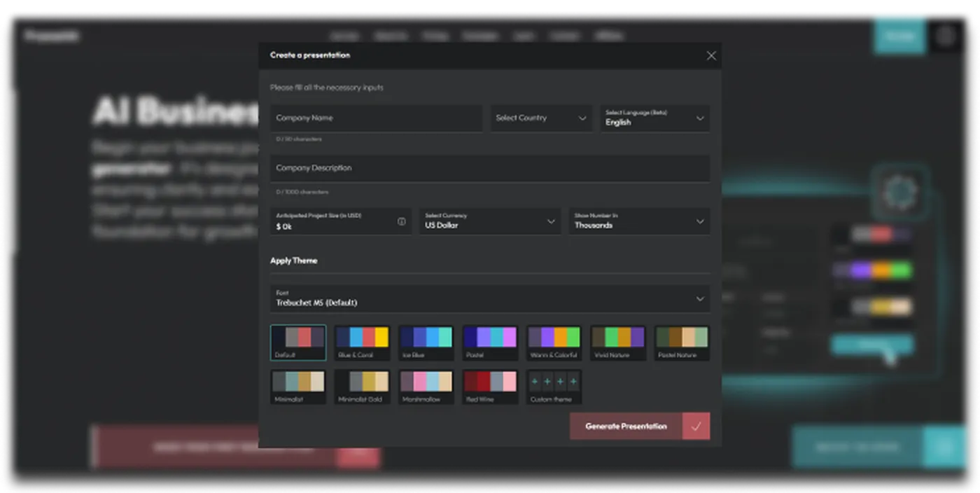Open the Select Currency dropdown showing US Dollar

(490, 221)
